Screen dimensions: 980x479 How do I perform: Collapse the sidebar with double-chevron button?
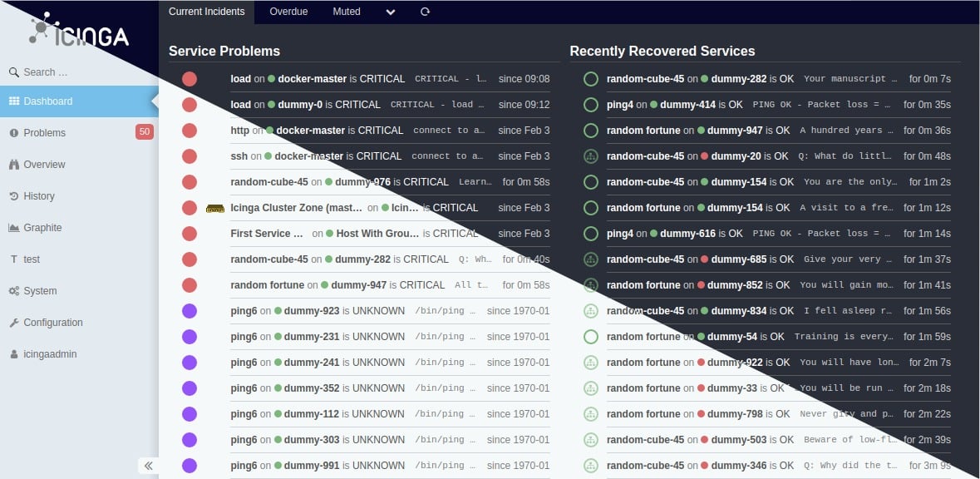tap(148, 465)
